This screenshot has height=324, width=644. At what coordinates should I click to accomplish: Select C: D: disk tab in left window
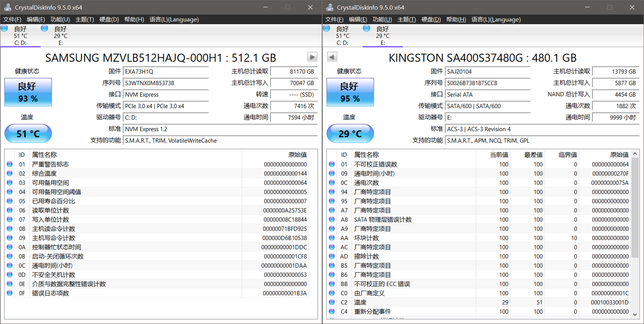(20, 35)
